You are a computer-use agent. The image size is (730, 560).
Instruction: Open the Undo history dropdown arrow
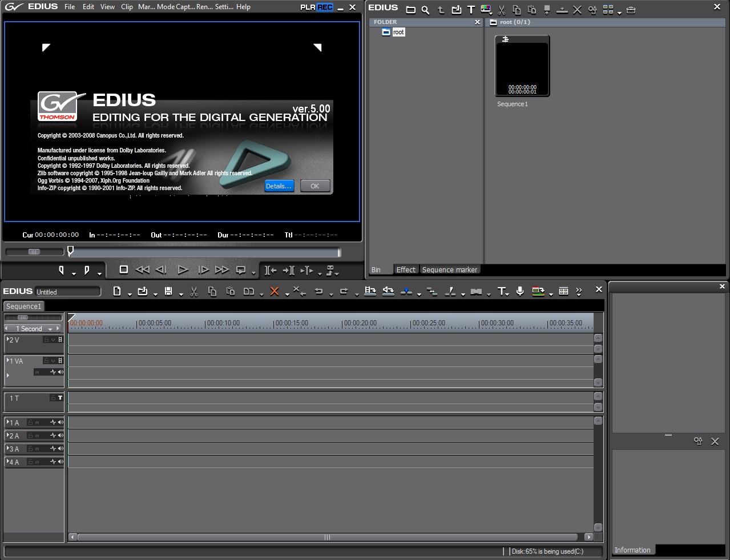coord(331,294)
